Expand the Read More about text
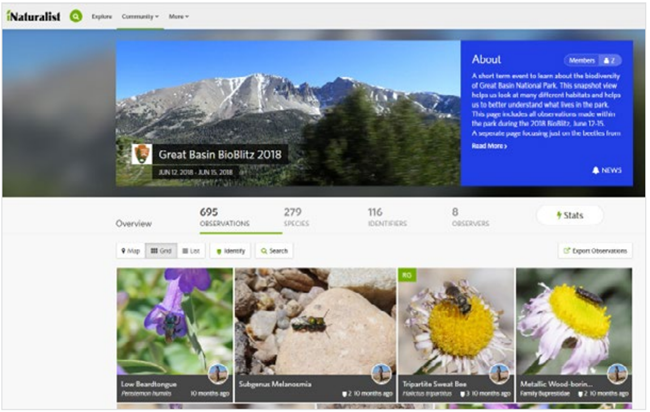The height and width of the screenshot is (412, 650). point(489,146)
